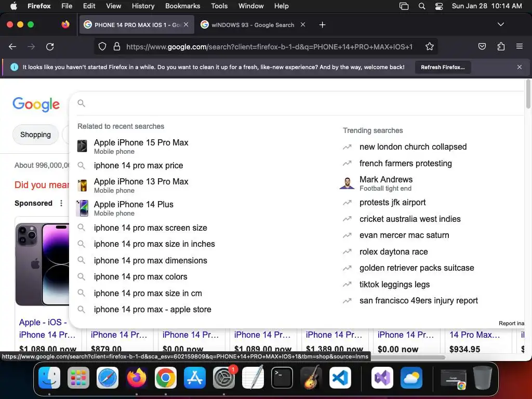Select iphone 14 pro max screen size

(x=150, y=228)
